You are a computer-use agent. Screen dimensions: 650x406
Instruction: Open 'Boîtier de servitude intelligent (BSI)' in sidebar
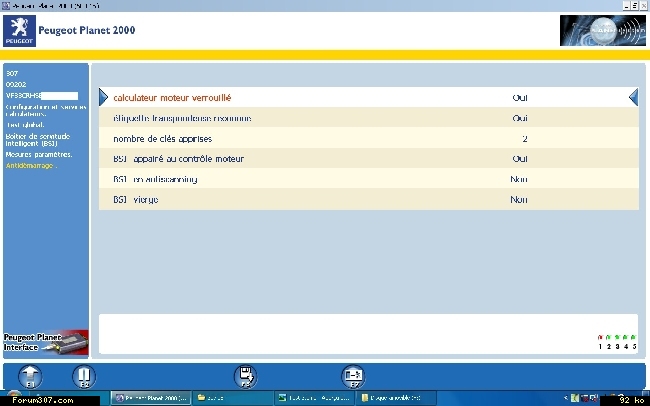[38, 140]
